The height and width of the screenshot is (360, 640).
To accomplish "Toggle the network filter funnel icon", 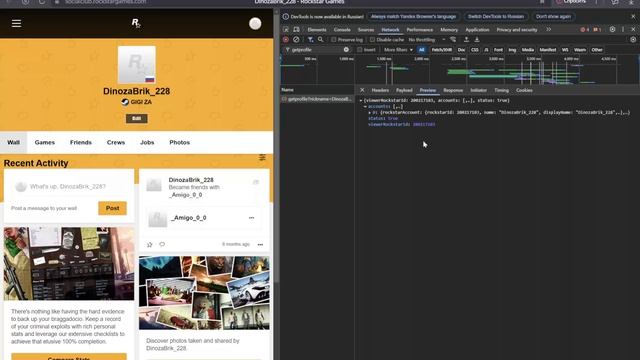I will pyautogui.click(x=311, y=40).
